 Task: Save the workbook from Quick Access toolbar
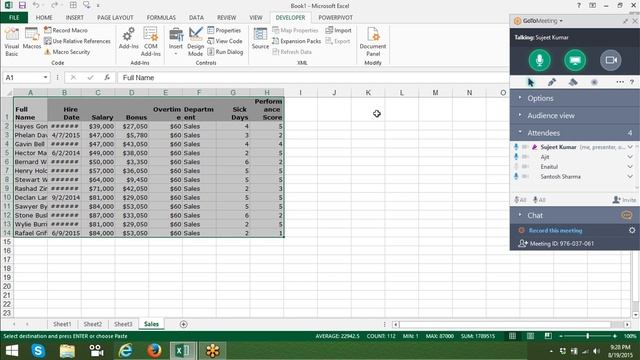coord(22,5)
